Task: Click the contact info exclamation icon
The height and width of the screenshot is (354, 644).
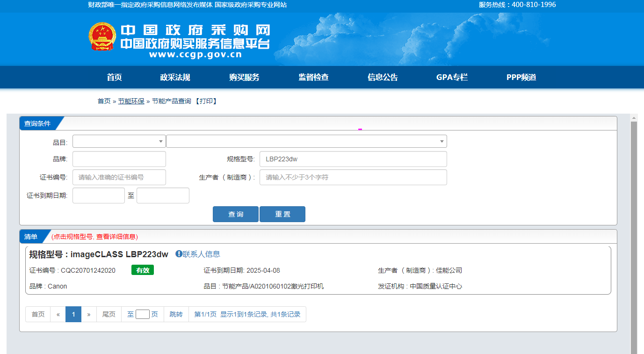Action: 179,254
